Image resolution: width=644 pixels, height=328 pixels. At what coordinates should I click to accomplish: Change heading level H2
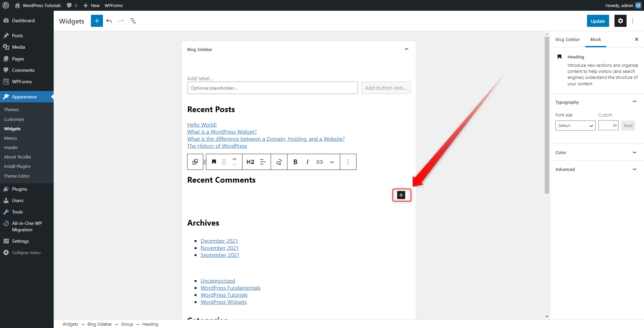coord(251,162)
